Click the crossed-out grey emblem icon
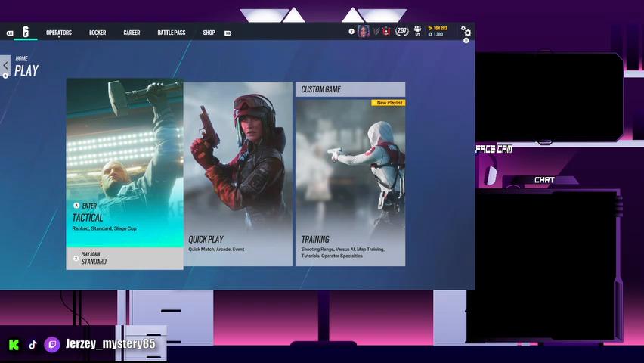The height and width of the screenshot is (363, 644). (x=376, y=31)
